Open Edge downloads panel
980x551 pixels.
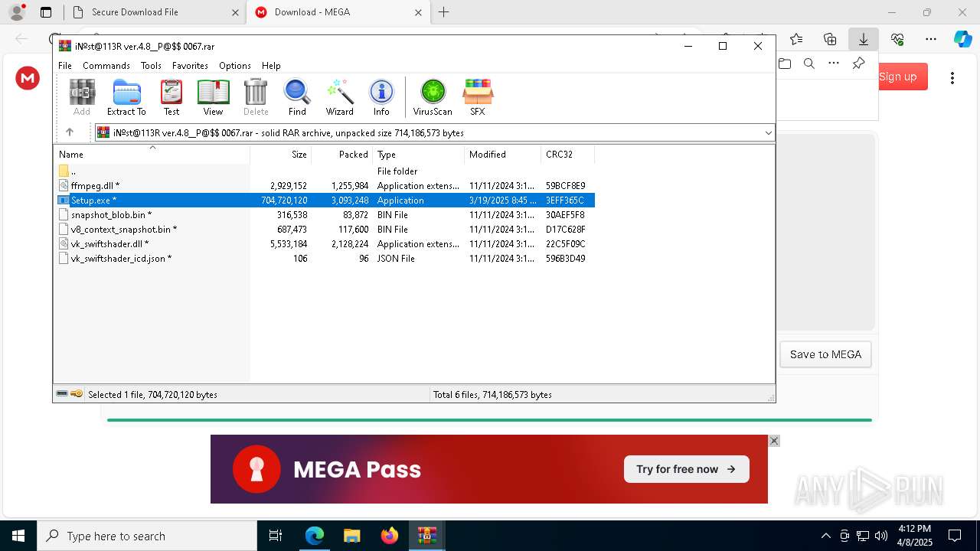click(x=864, y=39)
